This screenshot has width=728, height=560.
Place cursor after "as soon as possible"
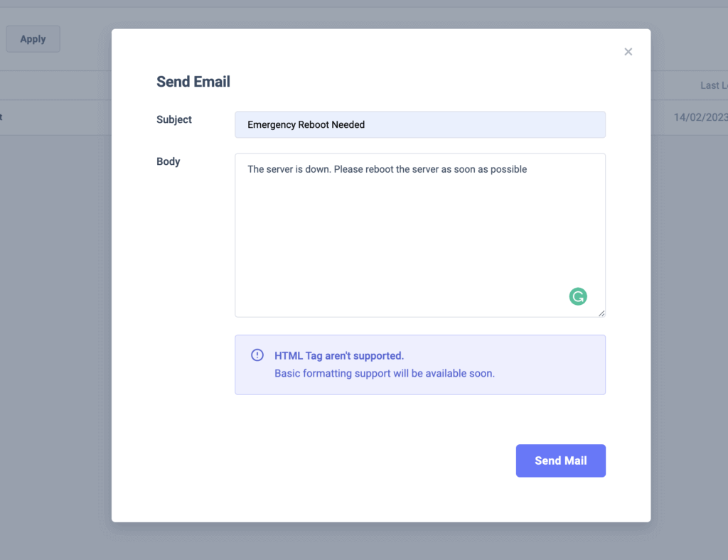click(528, 169)
